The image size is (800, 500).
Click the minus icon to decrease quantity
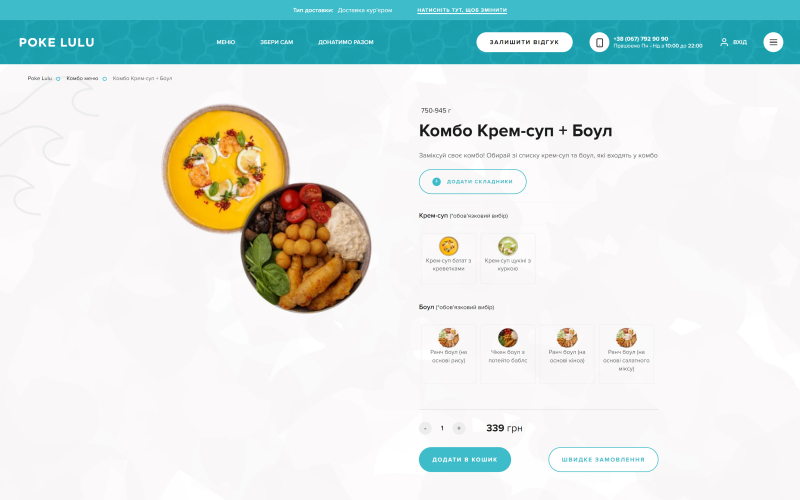pos(425,428)
